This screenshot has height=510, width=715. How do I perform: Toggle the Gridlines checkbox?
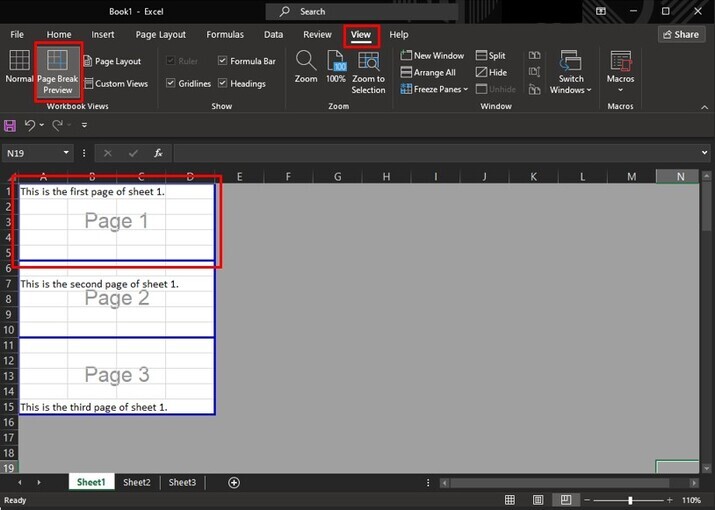[170, 84]
